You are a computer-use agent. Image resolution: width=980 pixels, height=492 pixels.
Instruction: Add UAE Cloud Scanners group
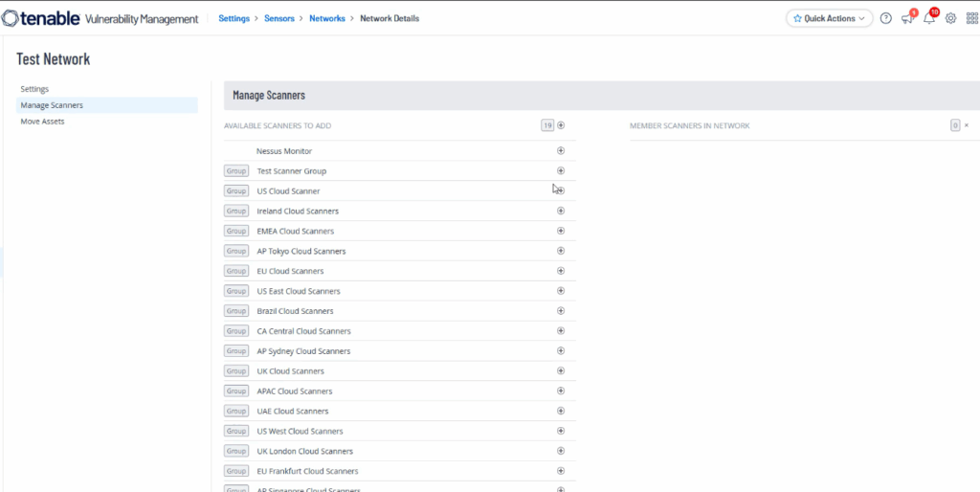[561, 412]
